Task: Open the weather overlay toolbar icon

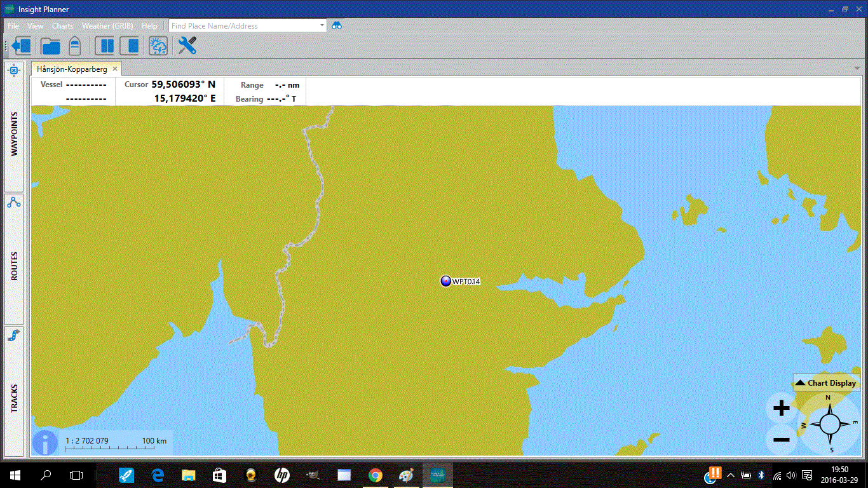Action: (x=158, y=46)
